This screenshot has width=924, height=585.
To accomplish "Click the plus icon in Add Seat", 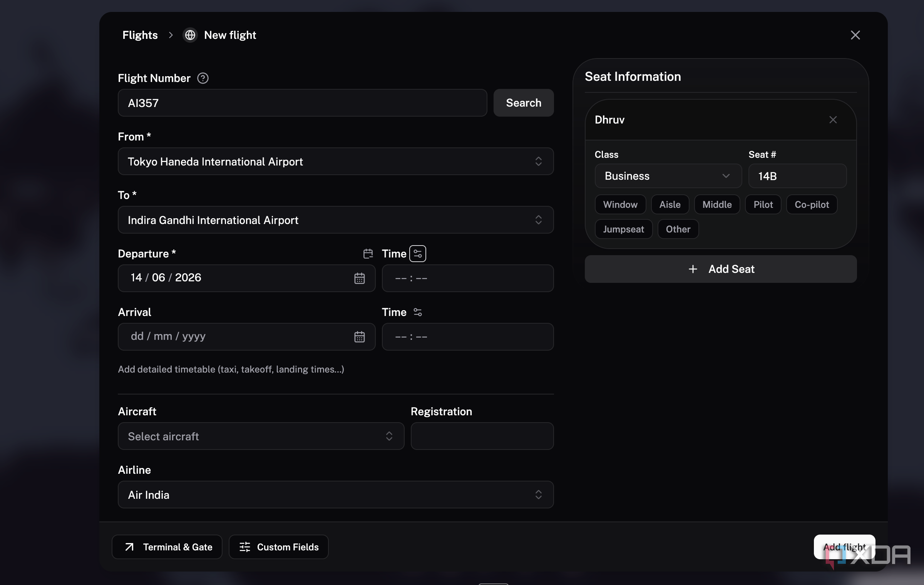I will point(693,269).
